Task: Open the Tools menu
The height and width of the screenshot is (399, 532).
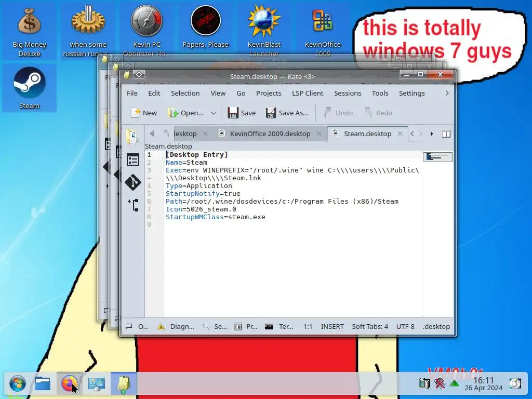Action: click(380, 94)
